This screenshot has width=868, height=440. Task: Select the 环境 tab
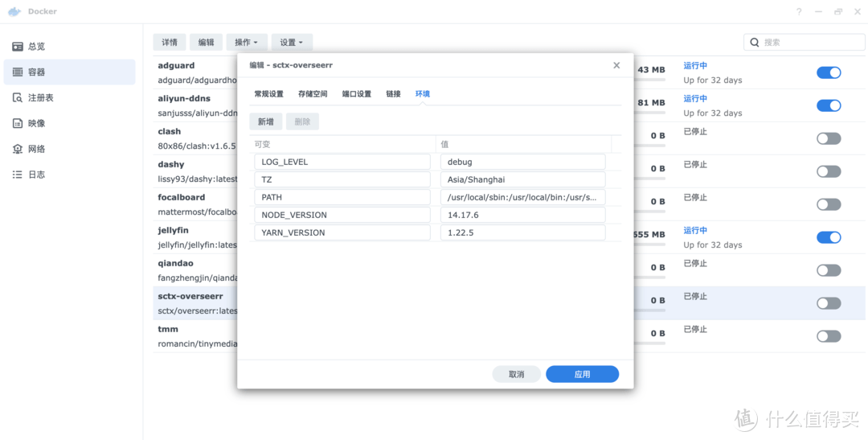click(423, 93)
